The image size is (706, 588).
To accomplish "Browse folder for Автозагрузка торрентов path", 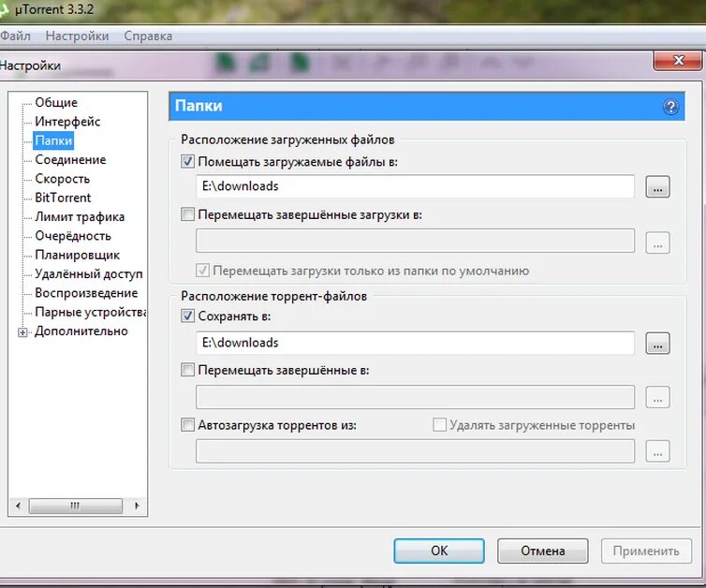I will (657, 451).
